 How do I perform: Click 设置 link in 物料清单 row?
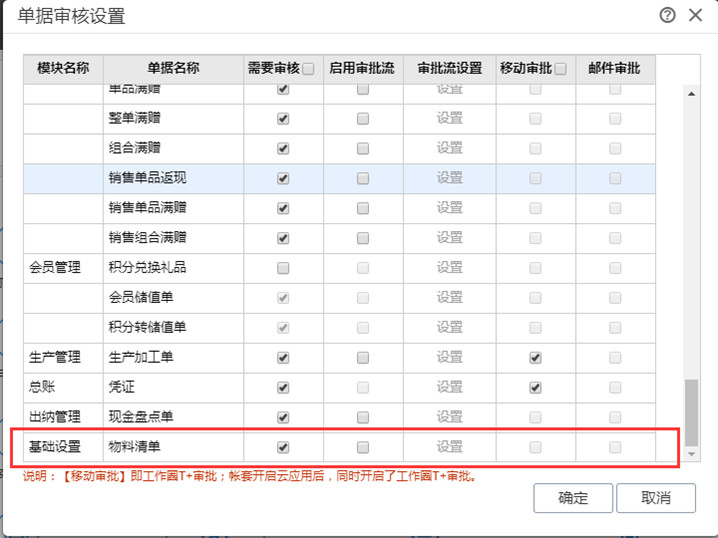(x=449, y=447)
